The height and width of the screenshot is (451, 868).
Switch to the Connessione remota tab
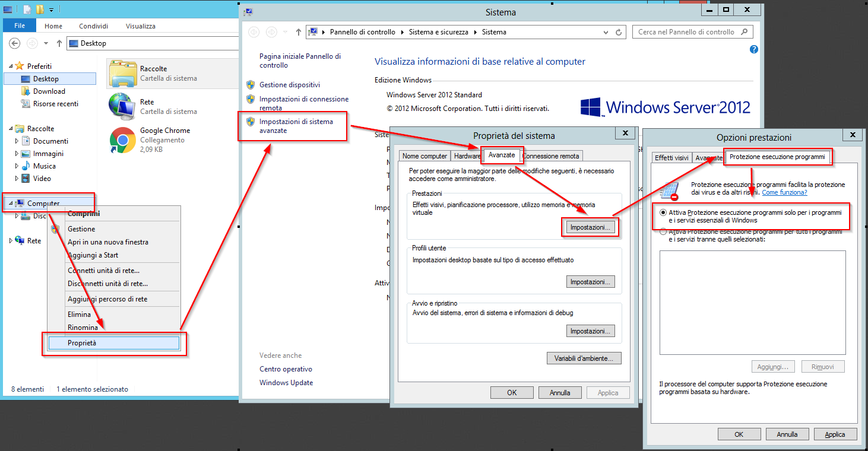[x=551, y=155]
